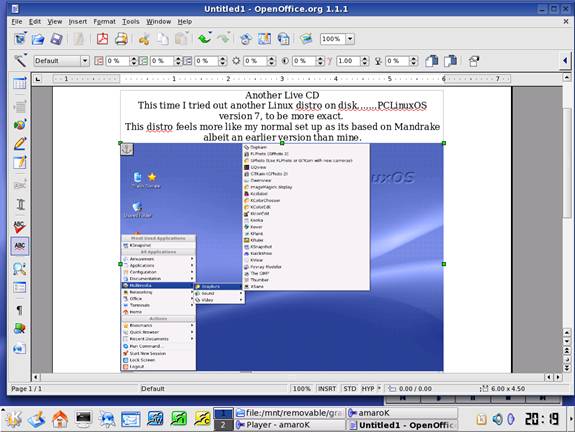
Task: Open the Tools menu
Action: pos(131,22)
